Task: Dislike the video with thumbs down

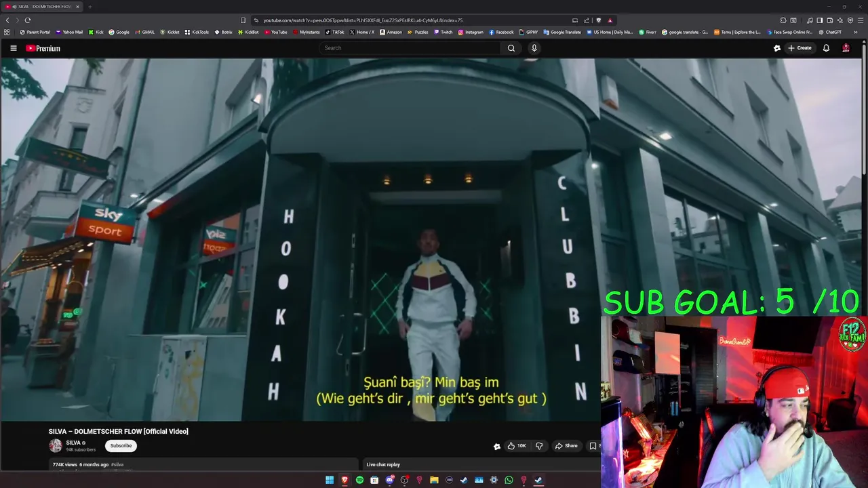Action: (x=539, y=446)
